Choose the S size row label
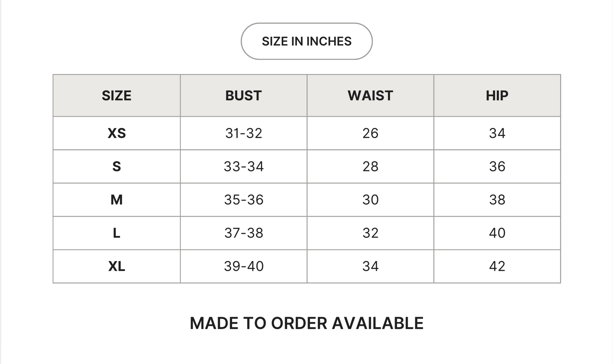 pyautogui.click(x=117, y=167)
